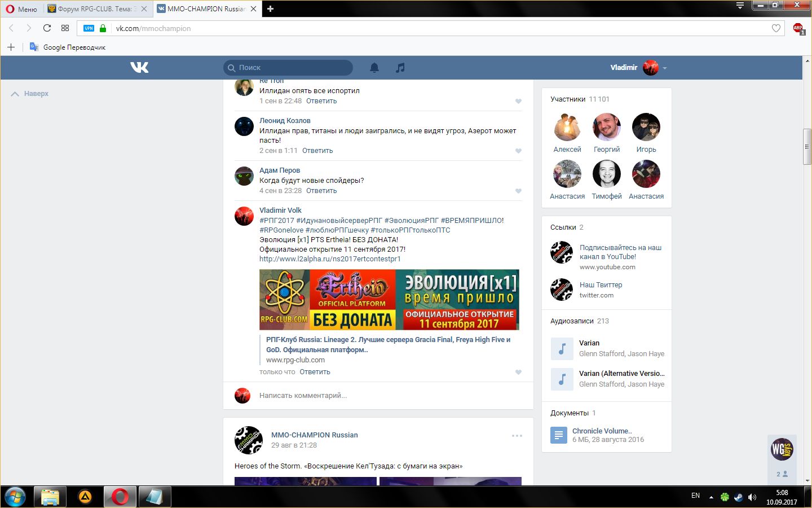This screenshot has width=812, height=508.
Task: Open the AIMP player taskbar icon
Action: pos(85,497)
